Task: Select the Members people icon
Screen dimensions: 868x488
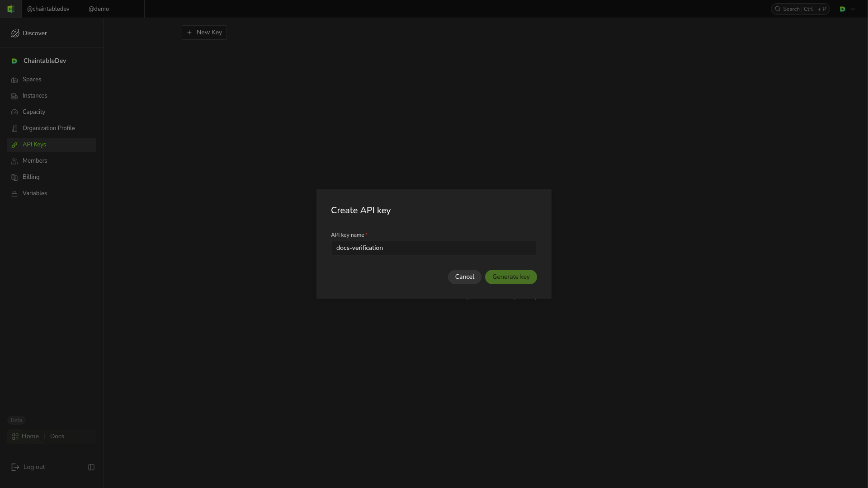Action: pyautogui.click(x=14, y=161)
